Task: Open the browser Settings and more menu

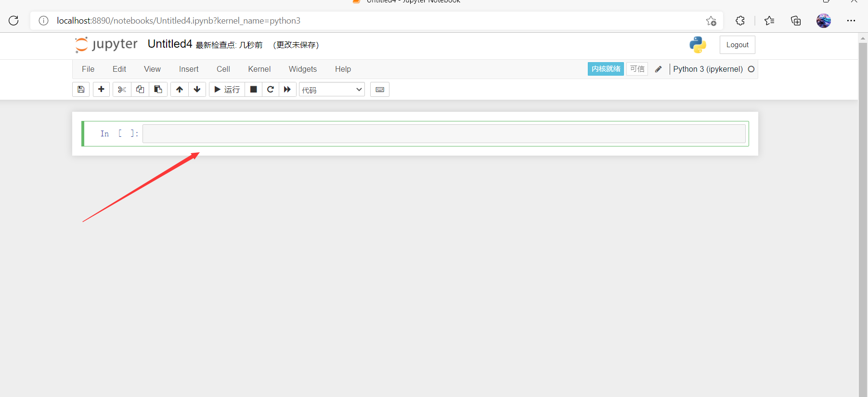Action: pyautogui.click(x=851, y=21)
